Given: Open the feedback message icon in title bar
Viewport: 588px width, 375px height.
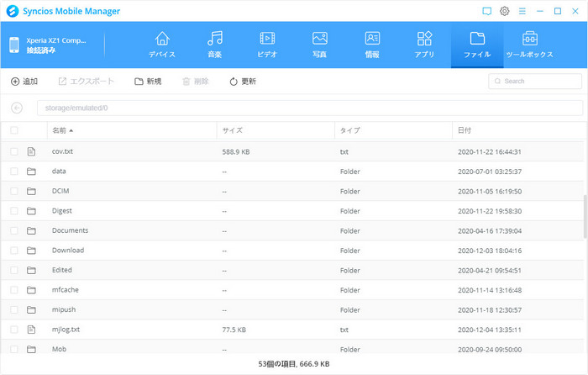Looking at the screenshot, I should (486, 11).
